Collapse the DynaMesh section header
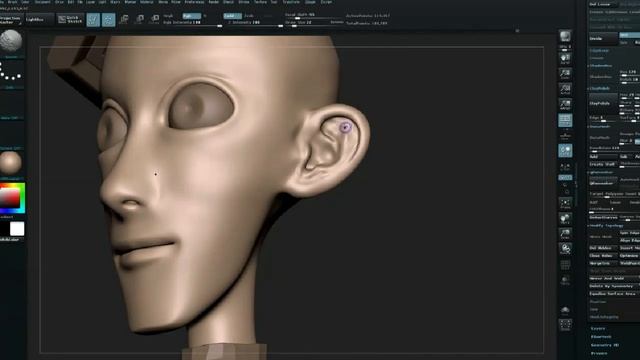The height and width of the screenshot is (360, 640). click(x=599, y=127)
